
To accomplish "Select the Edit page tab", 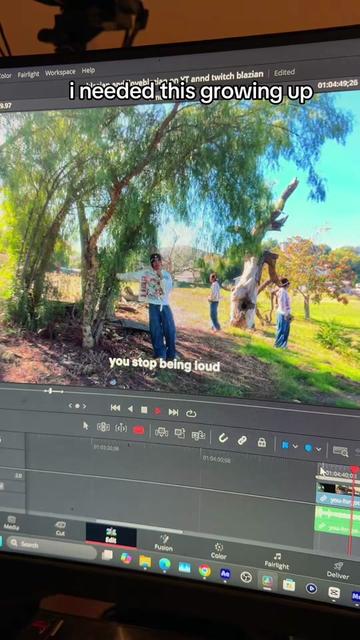I will [x=111, y=535].
